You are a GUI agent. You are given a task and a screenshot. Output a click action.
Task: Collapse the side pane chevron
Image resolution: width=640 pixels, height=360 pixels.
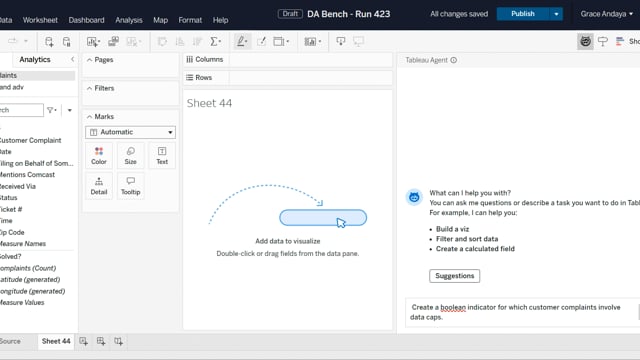coord(73,59)
